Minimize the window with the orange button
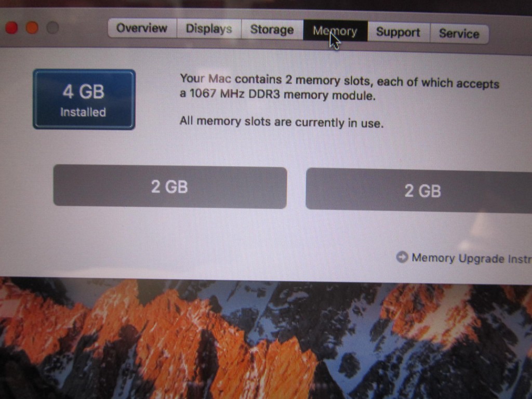 (x=32, y=28)
